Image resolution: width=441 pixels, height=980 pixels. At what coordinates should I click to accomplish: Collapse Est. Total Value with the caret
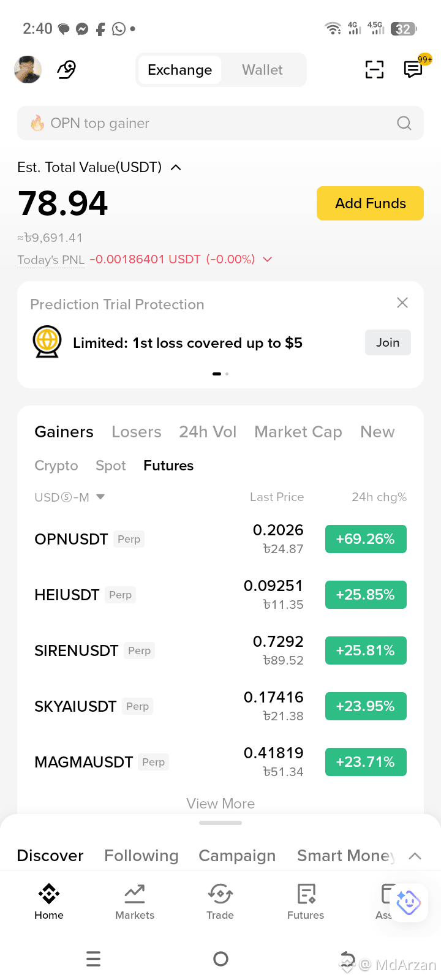tap(176, 167)
